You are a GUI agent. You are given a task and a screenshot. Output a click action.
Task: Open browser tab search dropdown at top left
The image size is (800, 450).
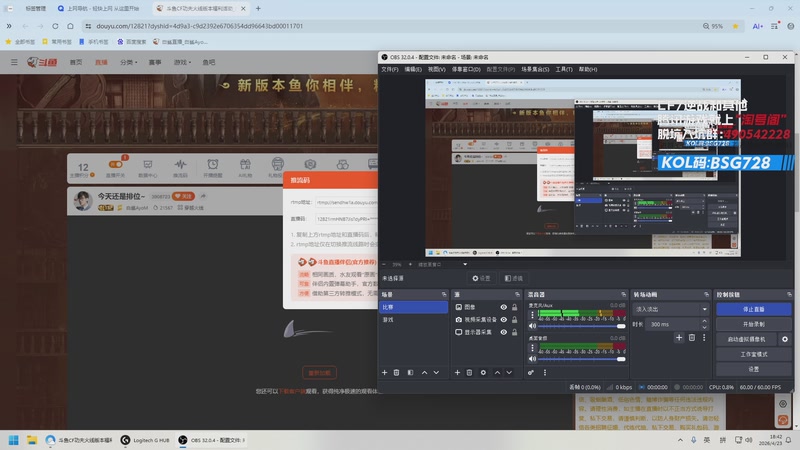coord(9,8)
